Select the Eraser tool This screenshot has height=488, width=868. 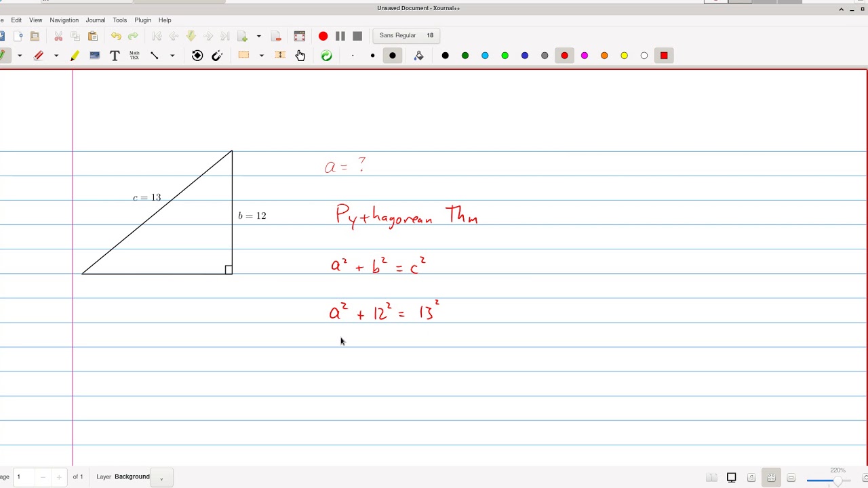tap(39, 56)
